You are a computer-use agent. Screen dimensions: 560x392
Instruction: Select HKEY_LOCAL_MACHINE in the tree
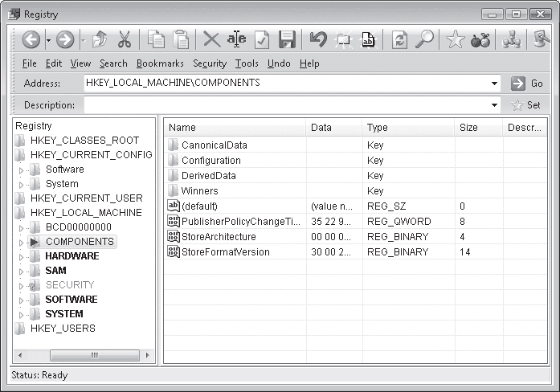pyautogui.click(x=86, y=213)
